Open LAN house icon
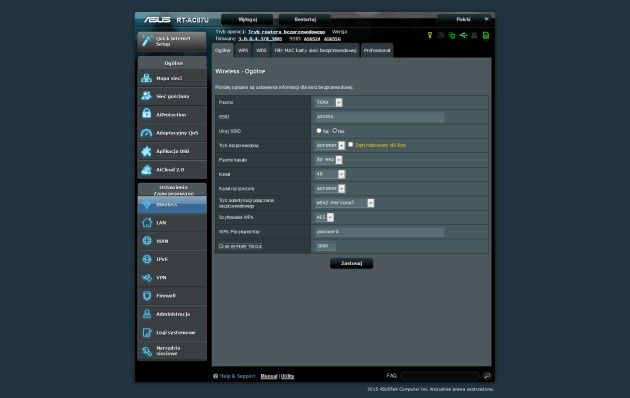The height and width of the screenshot is (398, 630). click(x=147, y=222)
